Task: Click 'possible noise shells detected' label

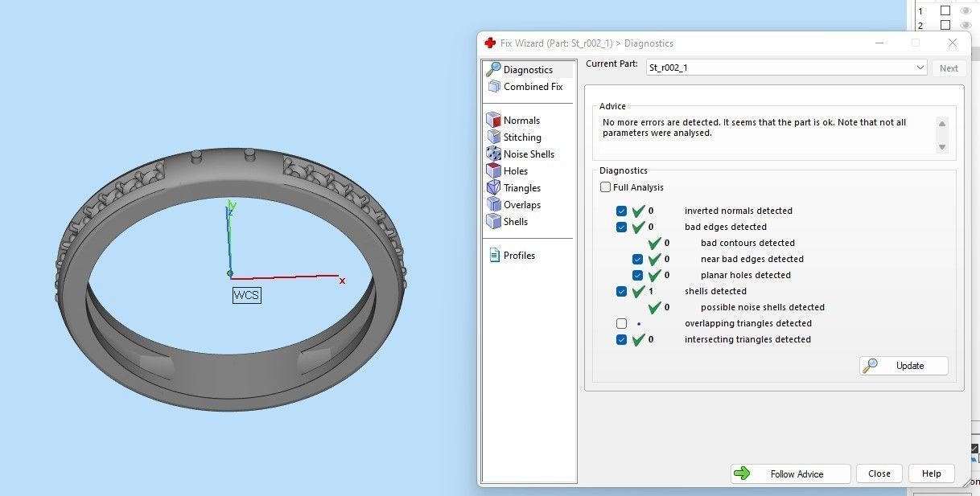Action: [x=763, y=307]
